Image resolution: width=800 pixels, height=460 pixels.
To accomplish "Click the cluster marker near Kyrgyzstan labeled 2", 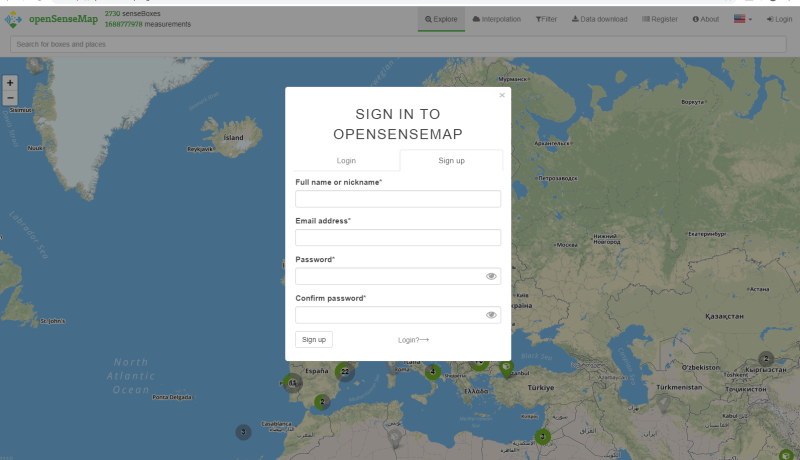I will coord(766,359).
